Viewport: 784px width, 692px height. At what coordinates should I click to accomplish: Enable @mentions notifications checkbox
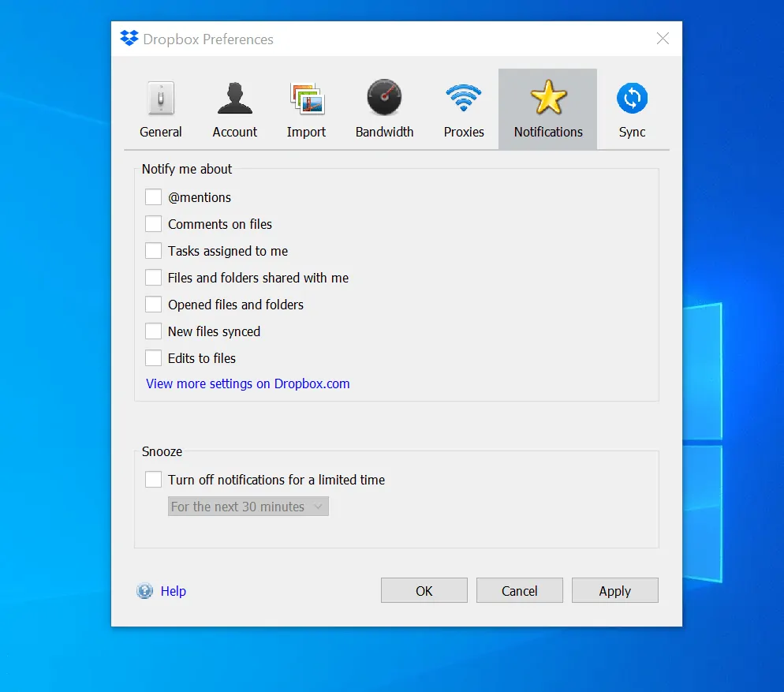[153, 197]
